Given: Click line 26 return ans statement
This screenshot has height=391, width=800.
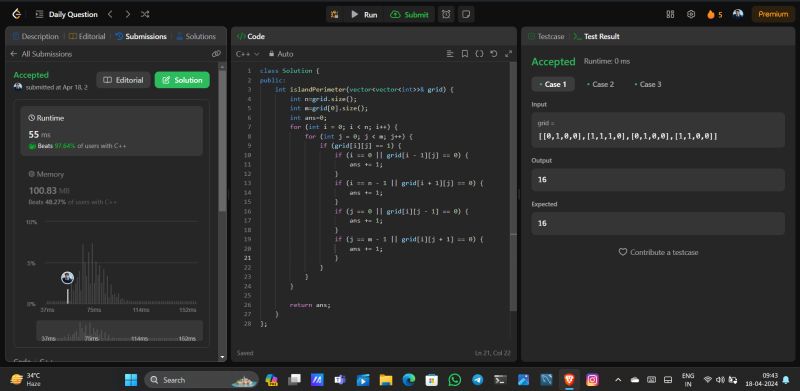Looking at the screenshot, I should pyautogui.click(x=310, y=305).
